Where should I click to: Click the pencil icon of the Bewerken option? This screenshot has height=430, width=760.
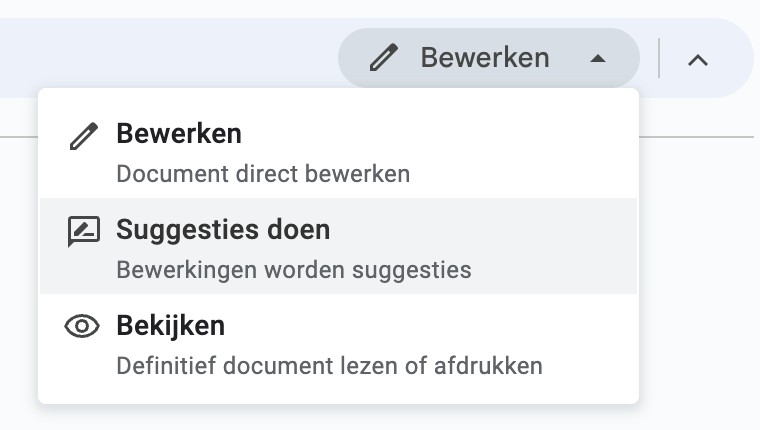[x=84, y=136]
